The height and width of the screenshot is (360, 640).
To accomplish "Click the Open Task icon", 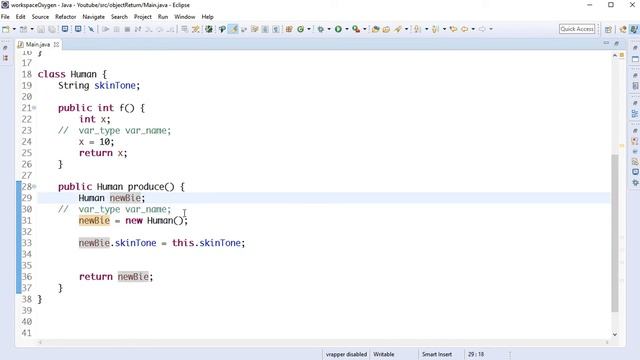I will click(386, 29).
